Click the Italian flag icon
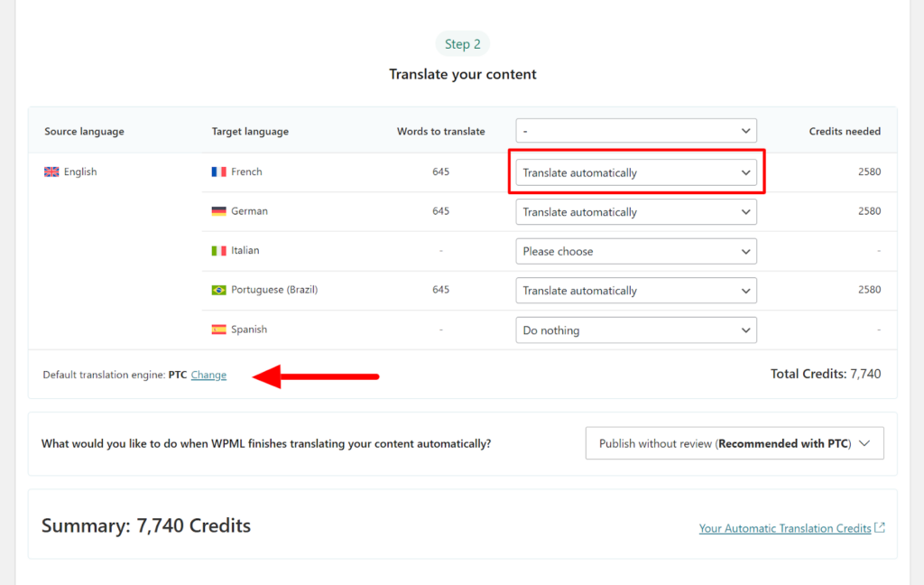 point(219,250)
